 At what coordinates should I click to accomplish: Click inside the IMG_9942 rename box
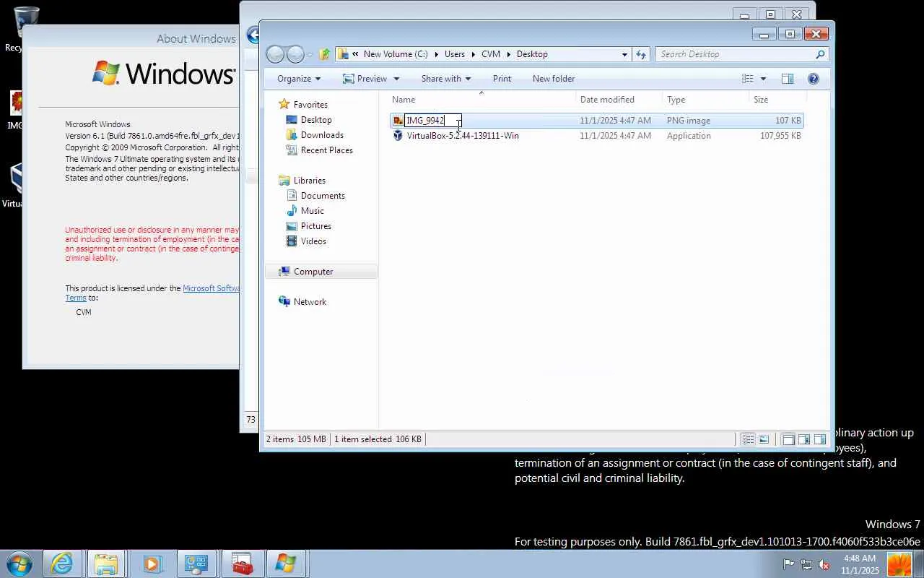pyautogui.click(x=432, y=121)
